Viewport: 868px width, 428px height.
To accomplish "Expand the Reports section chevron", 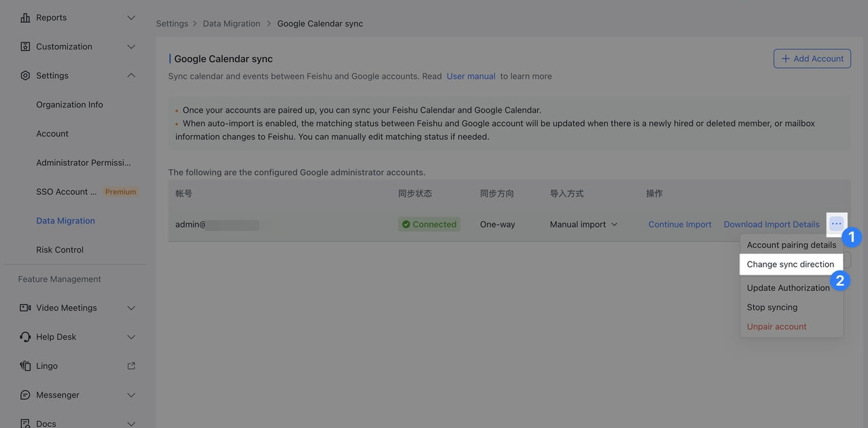I will point(131,18).
